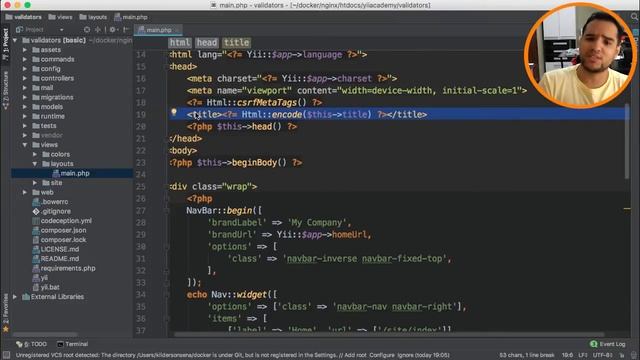
Task: Click line number 25 in the gutter
Action: (141, 187)
